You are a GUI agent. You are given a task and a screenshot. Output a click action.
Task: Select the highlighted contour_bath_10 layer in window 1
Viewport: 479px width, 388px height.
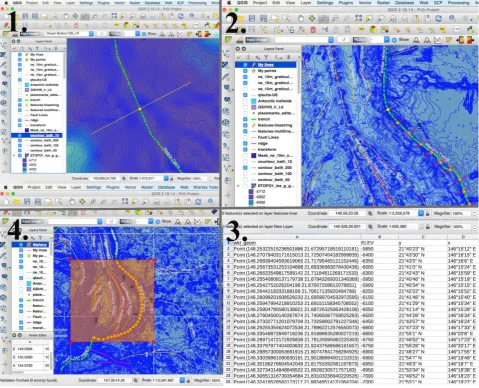[x=37, y=135]
